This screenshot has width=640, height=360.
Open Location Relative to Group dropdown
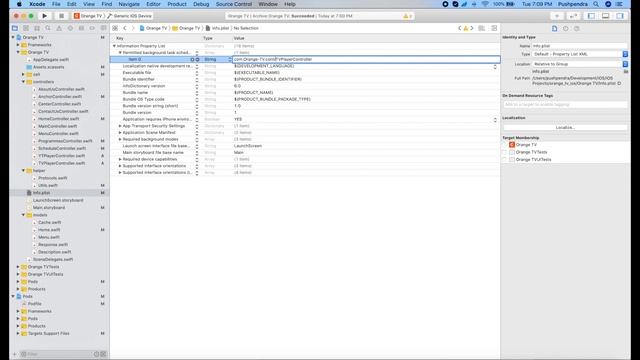point(580,64)
